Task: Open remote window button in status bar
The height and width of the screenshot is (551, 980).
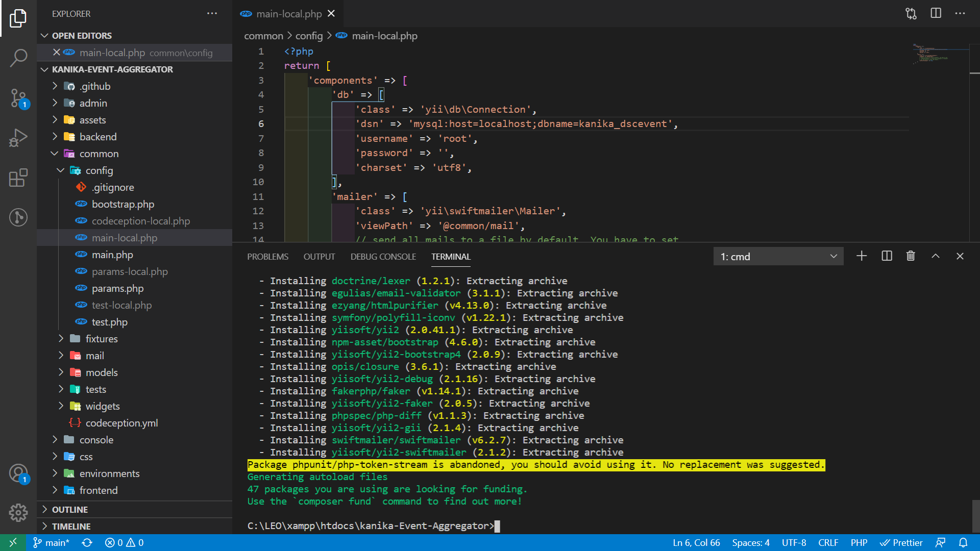Action: pyautogui.click(x=13, y=543)
